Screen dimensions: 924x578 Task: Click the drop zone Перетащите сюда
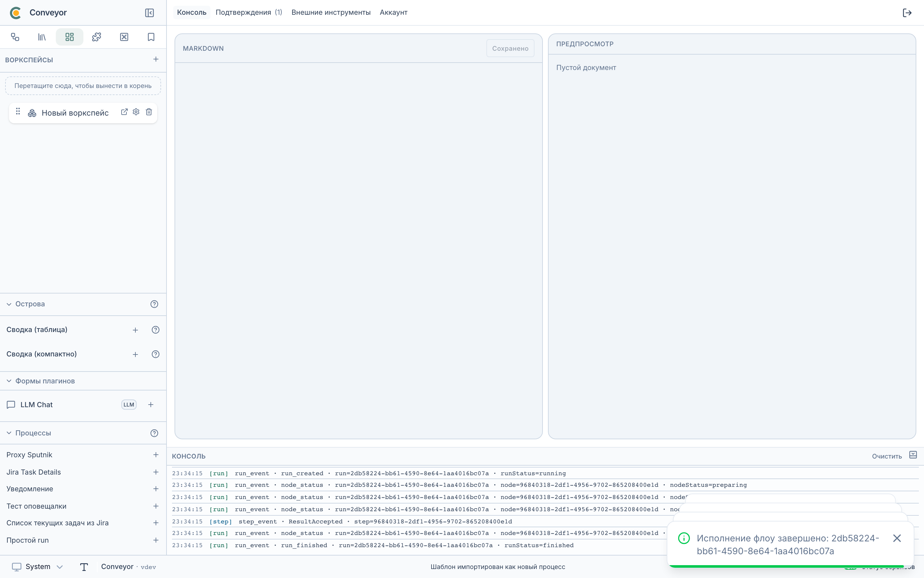[x=83, y=86]
